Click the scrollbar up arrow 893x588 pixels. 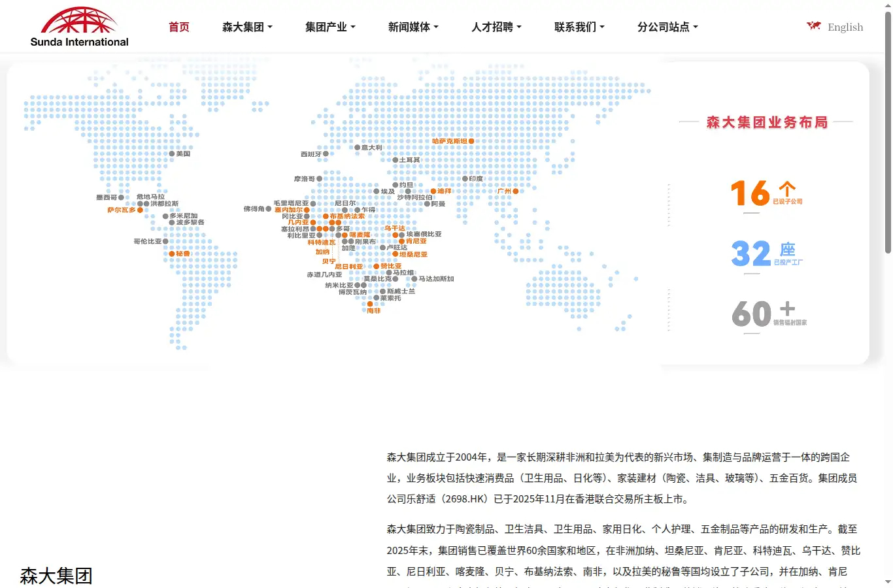pos(888,5)
